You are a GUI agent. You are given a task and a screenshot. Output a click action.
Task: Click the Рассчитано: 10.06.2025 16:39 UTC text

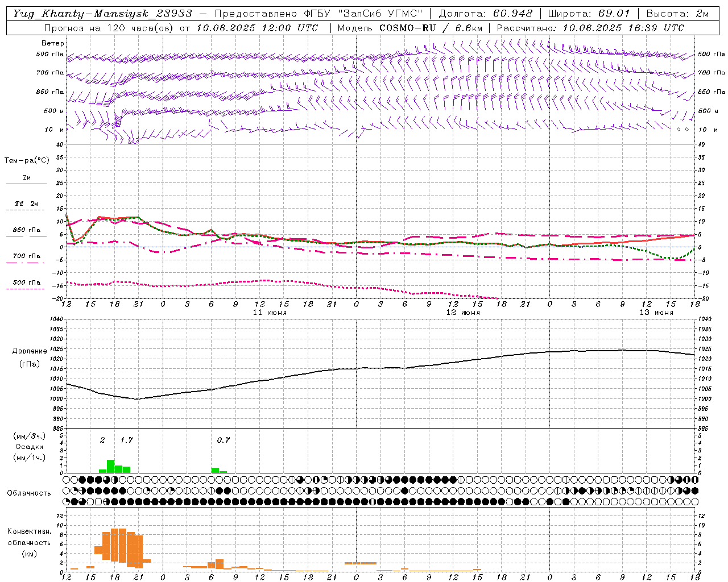(x=590, y=28)
